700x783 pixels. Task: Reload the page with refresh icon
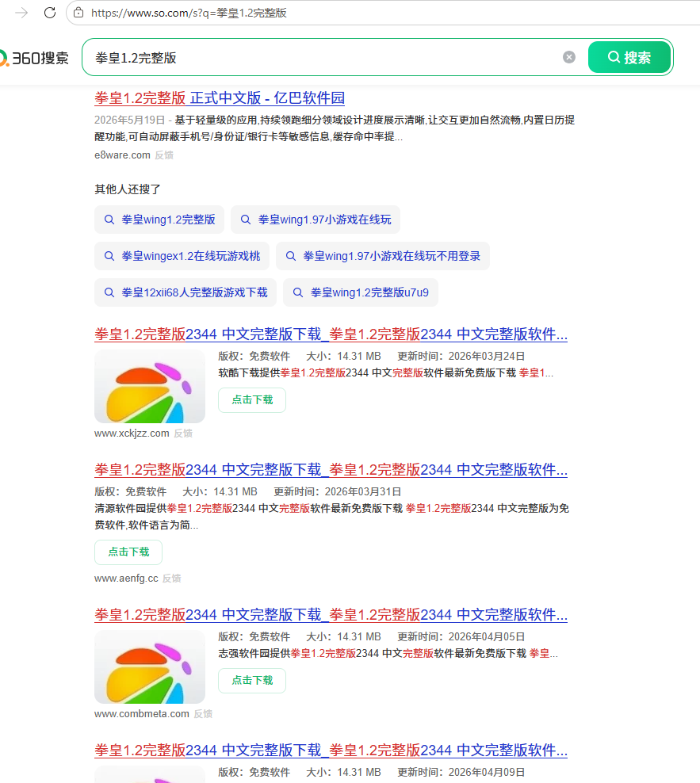pyautogui.click(x=50, y=13)
